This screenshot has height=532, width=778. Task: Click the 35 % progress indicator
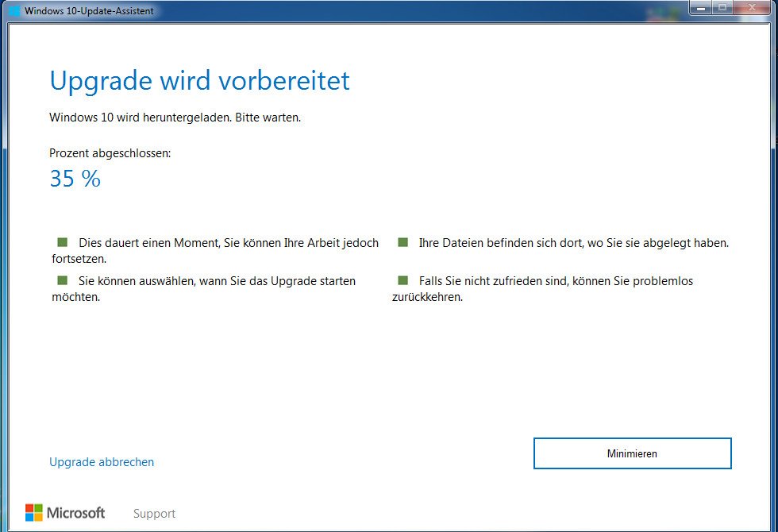click(x=75, y=179)
